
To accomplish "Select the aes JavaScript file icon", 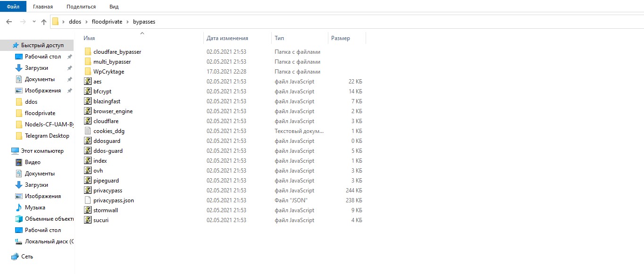I will [87, 82].
